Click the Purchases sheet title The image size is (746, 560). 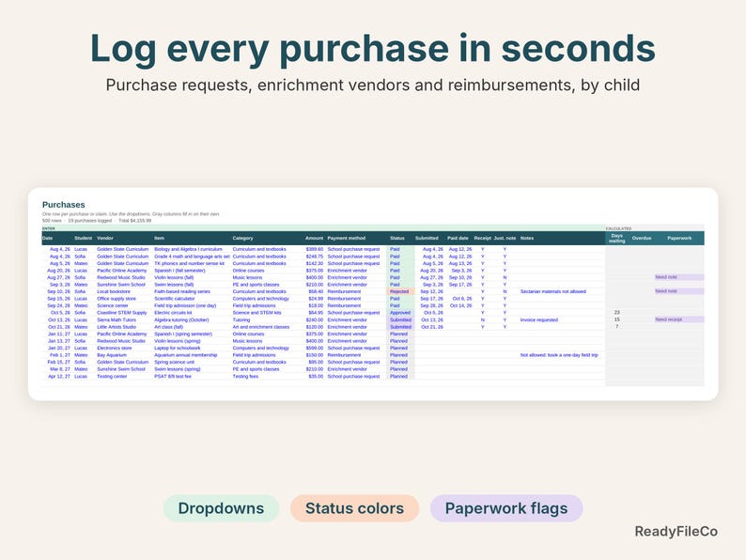[63, 205]
